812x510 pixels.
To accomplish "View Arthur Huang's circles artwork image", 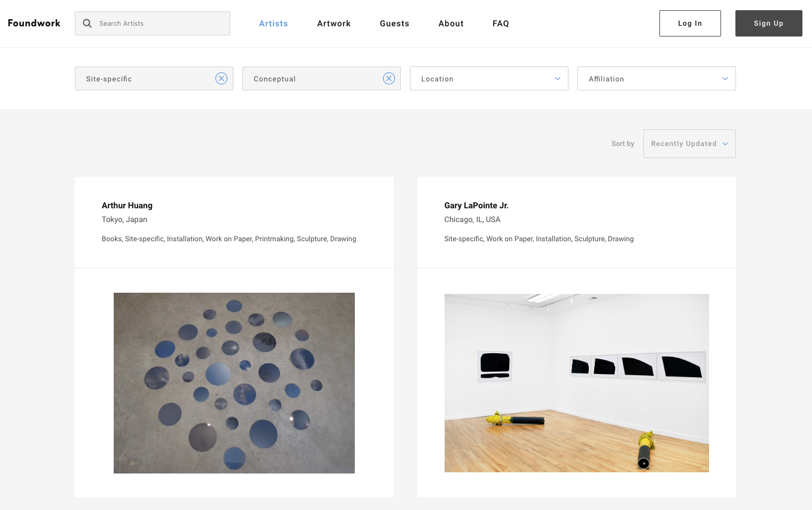I will coord(234,383).
